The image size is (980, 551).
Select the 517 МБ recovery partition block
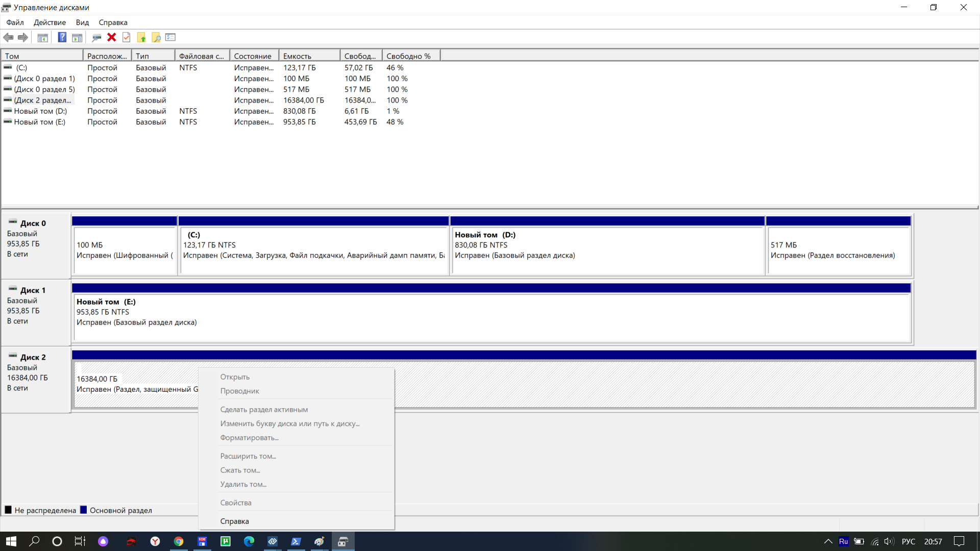[838, 250]
